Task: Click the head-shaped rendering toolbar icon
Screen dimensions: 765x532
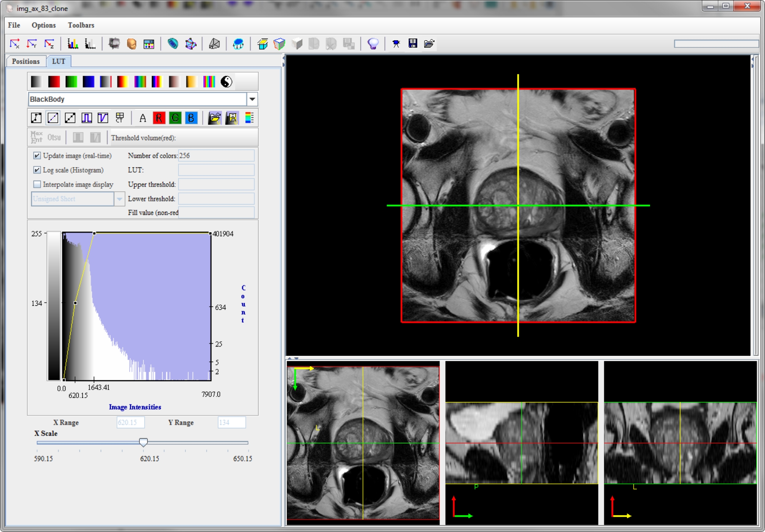Action: pos(131,44)
